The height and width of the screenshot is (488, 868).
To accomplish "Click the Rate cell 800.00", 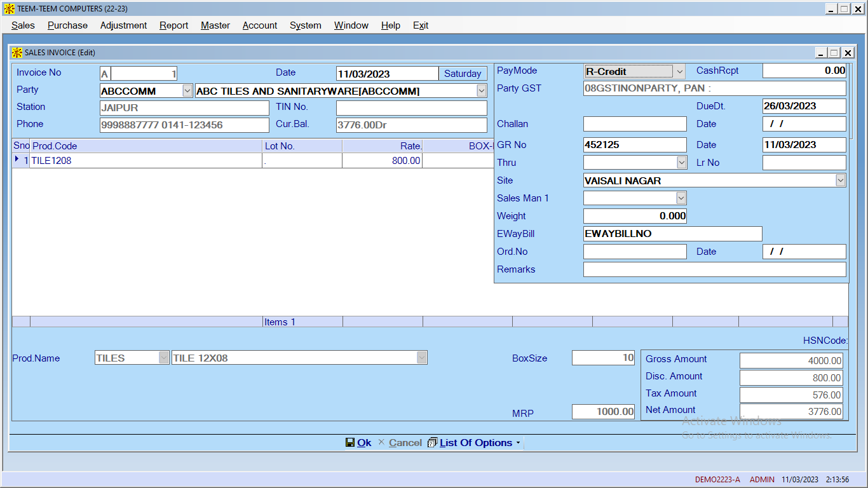I will click(x=382, y=161).
